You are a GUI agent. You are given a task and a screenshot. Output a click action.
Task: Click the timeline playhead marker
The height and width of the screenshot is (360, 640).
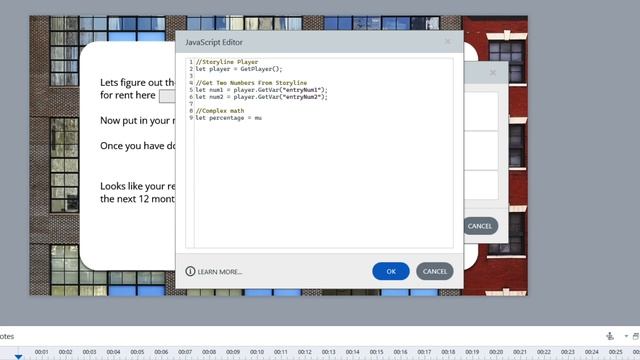(x=18, y=356)
